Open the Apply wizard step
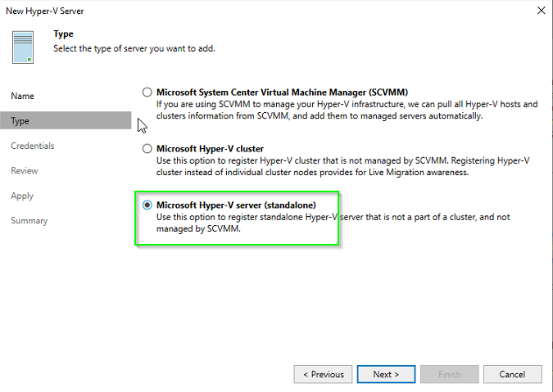This screenshot has width=553, height=392. coord(22,196)
